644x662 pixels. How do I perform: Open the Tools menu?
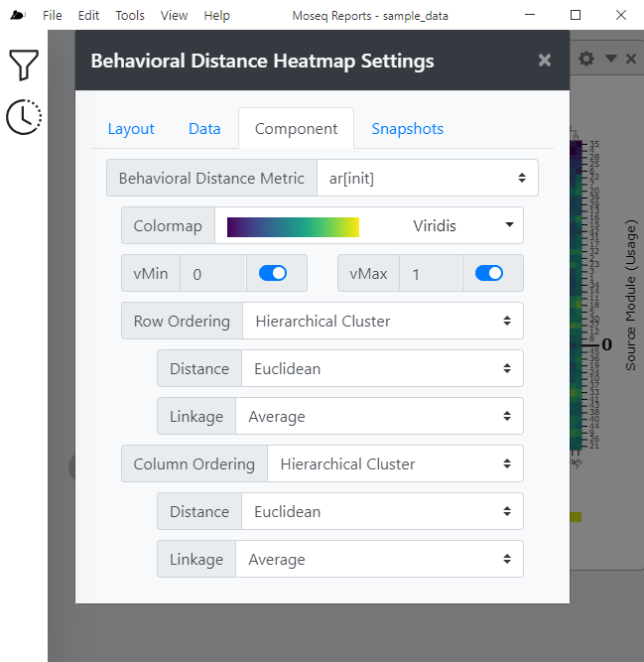click(130, 16)
